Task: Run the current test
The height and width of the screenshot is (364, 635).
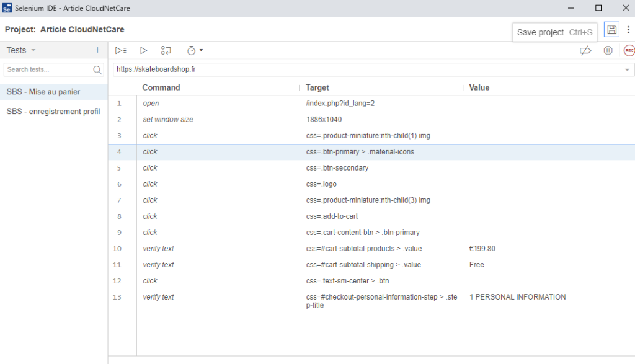Action: coord(143,51)
